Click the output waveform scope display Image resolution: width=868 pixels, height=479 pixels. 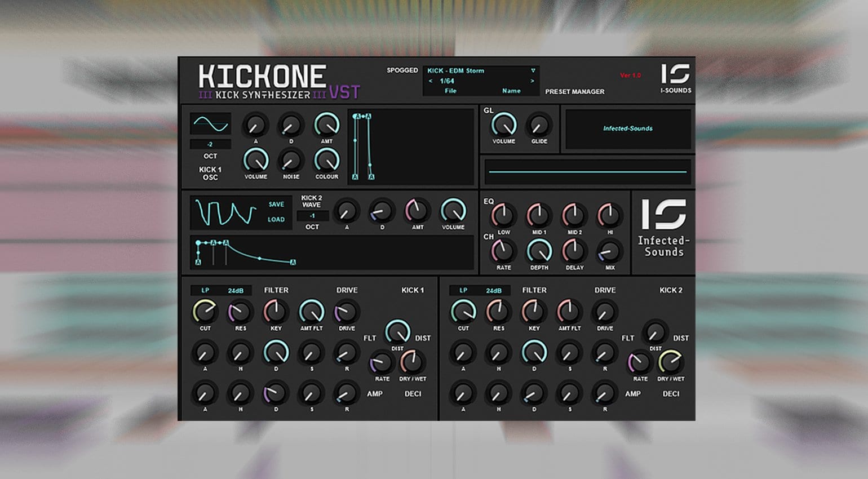588,171
